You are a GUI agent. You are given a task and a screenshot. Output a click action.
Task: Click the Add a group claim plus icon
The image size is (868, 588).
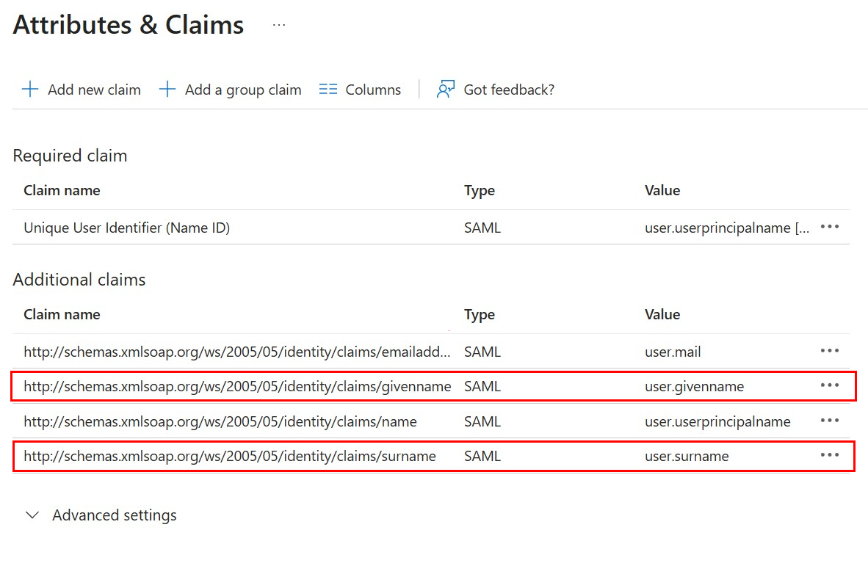(167, 89)
